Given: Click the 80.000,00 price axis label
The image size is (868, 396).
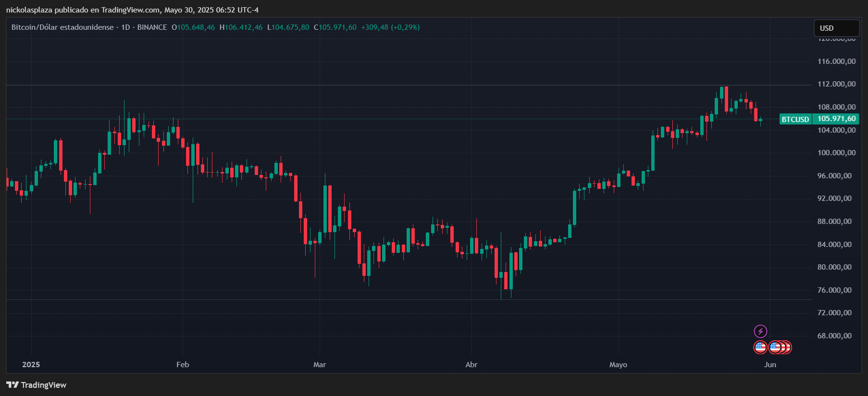Looking at the screenshot, I should click(x=834, y=267).
